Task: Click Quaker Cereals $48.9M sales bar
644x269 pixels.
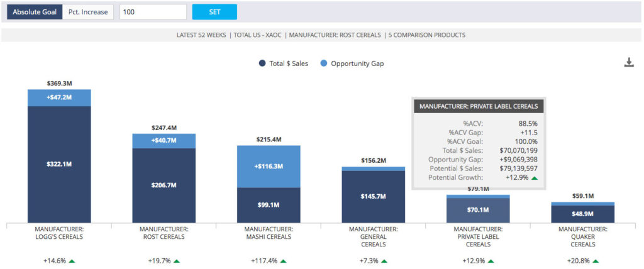Action: coord(583,214)
